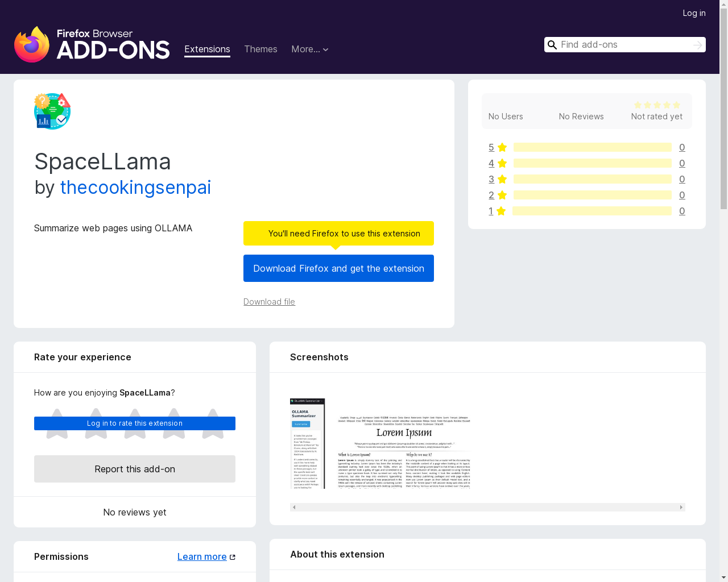Click the right arrow of screenshots scrollbar
Screen dimensions: 728x582
pyautogui.click(x=681, y=507)
